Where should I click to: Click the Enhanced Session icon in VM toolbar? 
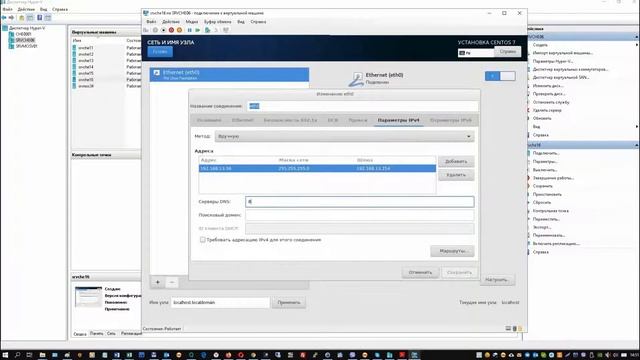pyautogui.click(x=226, y=30)
